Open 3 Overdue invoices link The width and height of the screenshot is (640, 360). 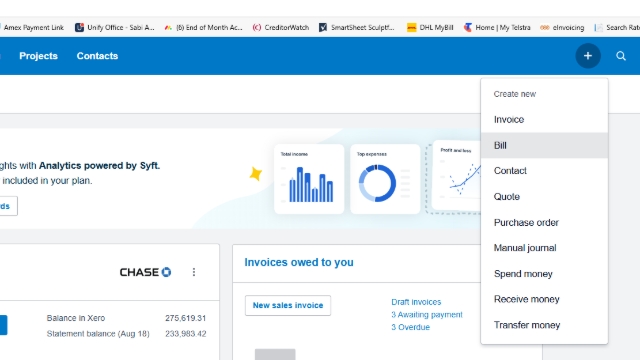(410, 327)
